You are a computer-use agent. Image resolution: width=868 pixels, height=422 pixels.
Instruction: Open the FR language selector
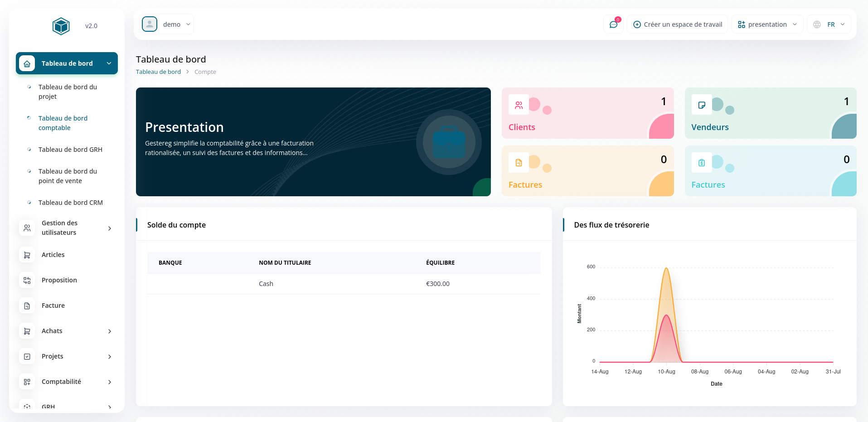pos(829,24)
